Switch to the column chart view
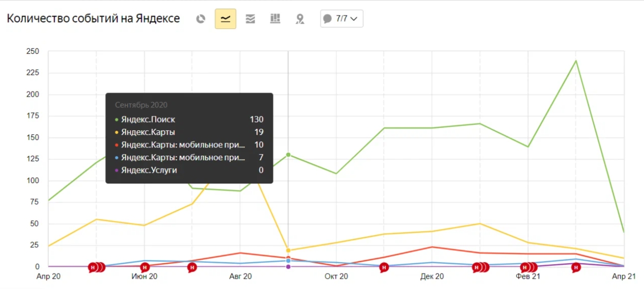The height and width of the screenshot is (289, 644). (x=275, y=19)
